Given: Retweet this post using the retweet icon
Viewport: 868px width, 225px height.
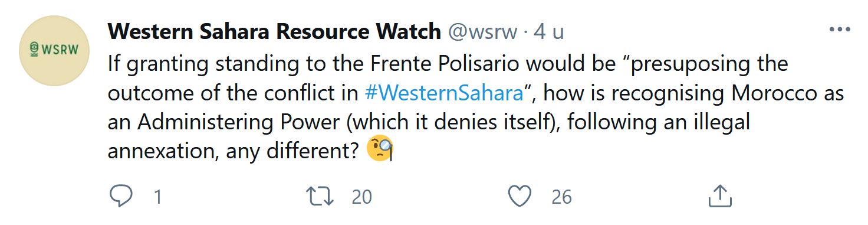Looking at the screenshot, I should click(321, 196).
